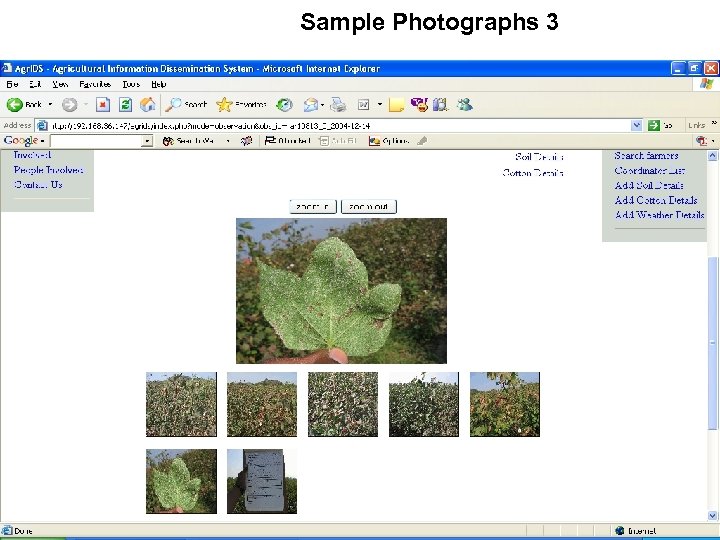Open the People Involved link
The image size is (720, 540).
click(48, 170)
